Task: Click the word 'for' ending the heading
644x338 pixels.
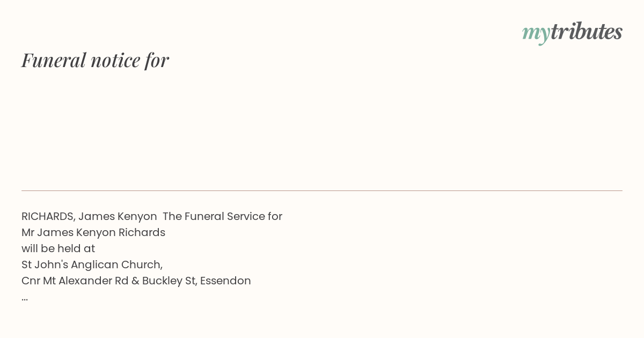Action: (x=157, y=60)
